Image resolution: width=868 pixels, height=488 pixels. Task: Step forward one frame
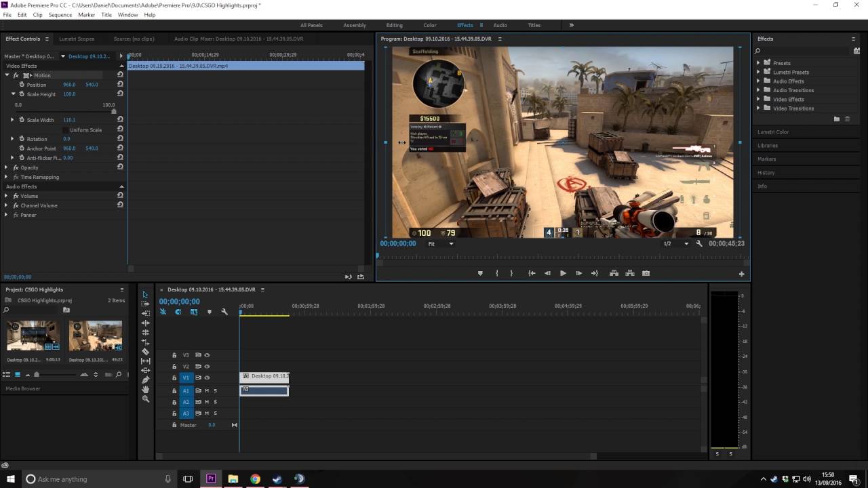[578, 273]
